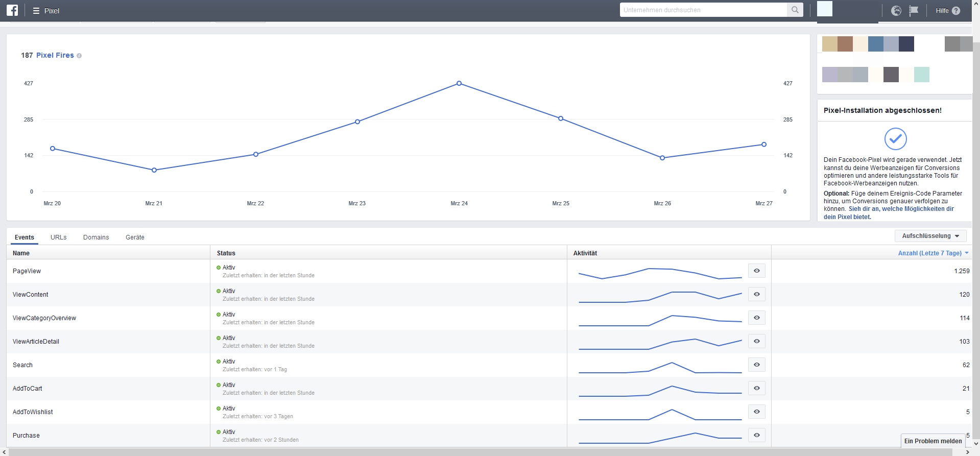
Task: Click the ViewCategoryOverview event name
Action: coord(44,318)
